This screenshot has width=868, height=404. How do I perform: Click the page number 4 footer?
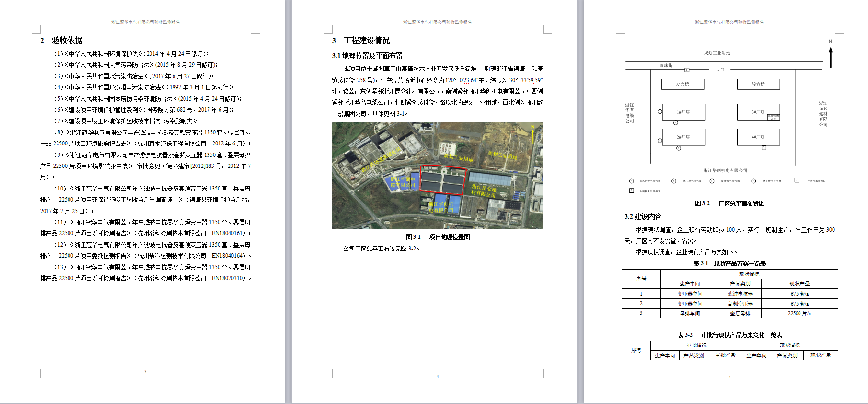[x=438, y=377]
